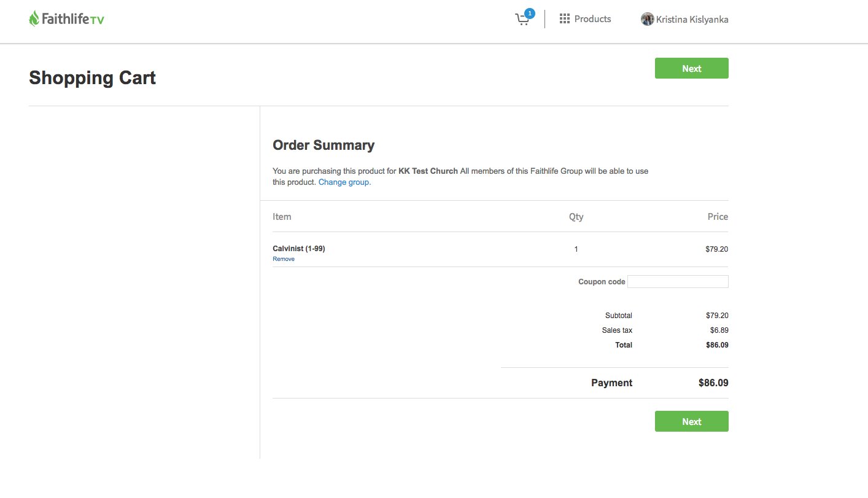Click Kristina Kislyanka's profile avatar

[x=647, y=19]
